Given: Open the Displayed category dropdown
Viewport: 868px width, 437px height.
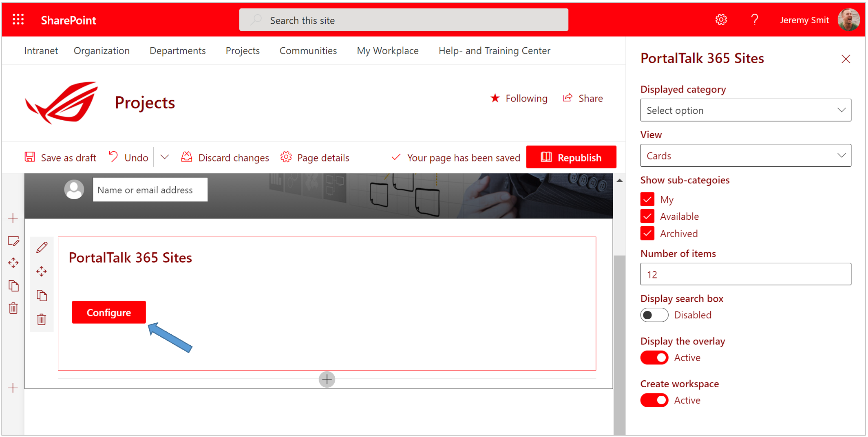Looking at the screenshot, I should [745, 110].
